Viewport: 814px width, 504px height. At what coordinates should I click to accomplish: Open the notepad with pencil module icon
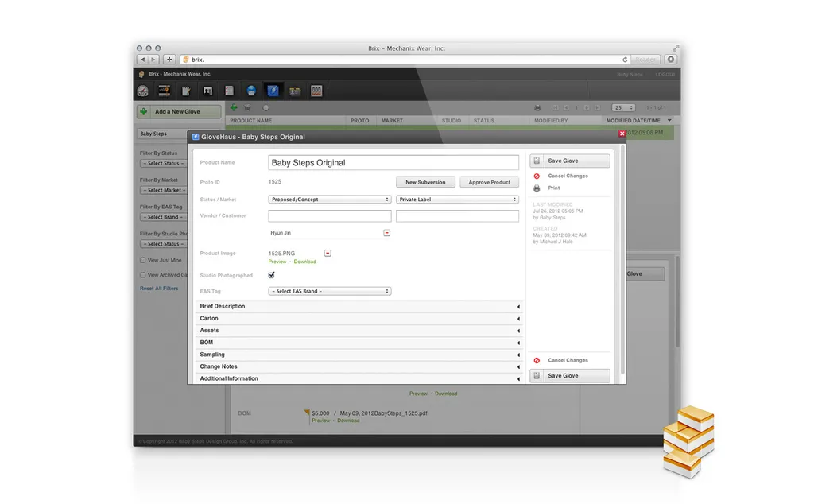pyautogui.click(x=186, y=91)
